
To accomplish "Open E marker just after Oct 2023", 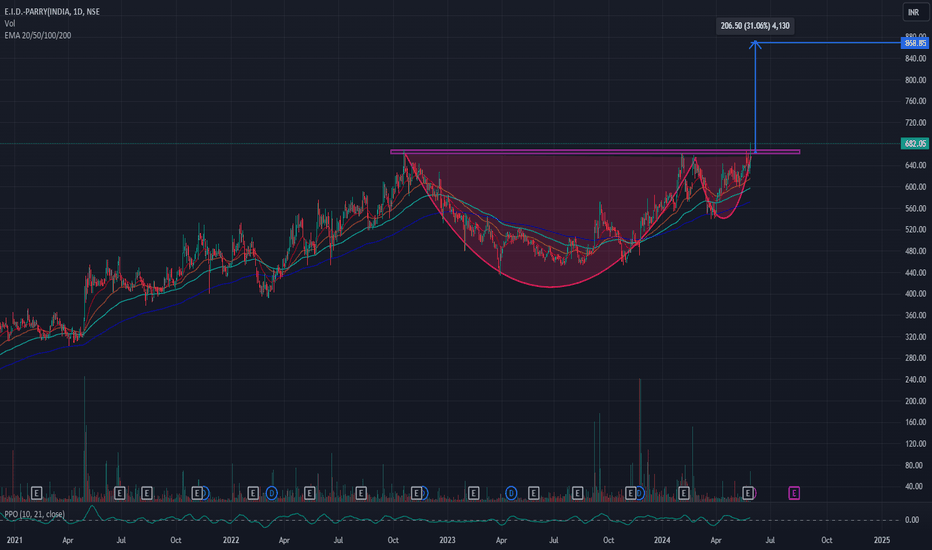I will [x=631, y=493].
